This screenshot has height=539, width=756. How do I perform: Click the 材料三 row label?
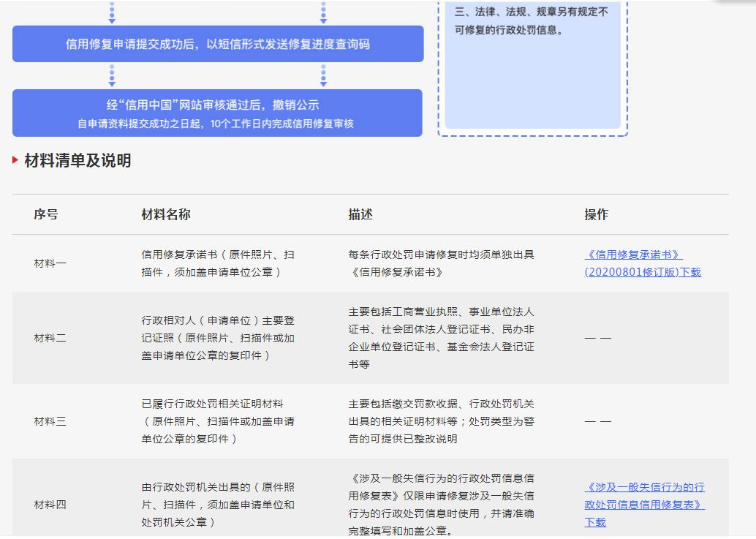point(50,421)
